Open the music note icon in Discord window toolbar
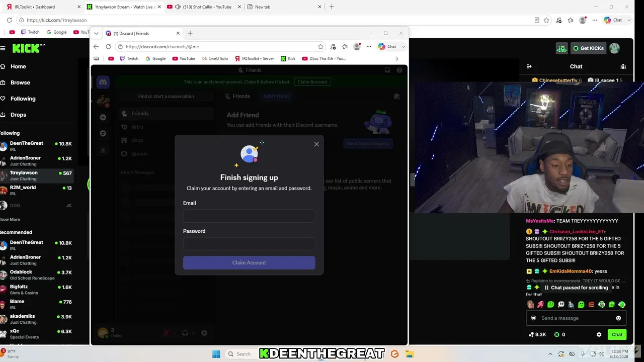This screenshot has width=644, height=362. 333,47
